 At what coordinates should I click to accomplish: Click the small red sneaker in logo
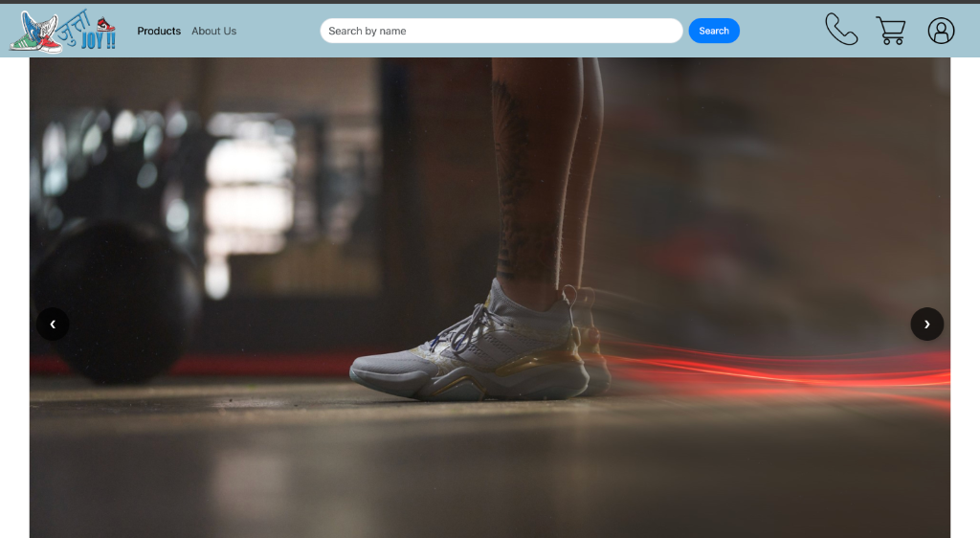(105, 24)
